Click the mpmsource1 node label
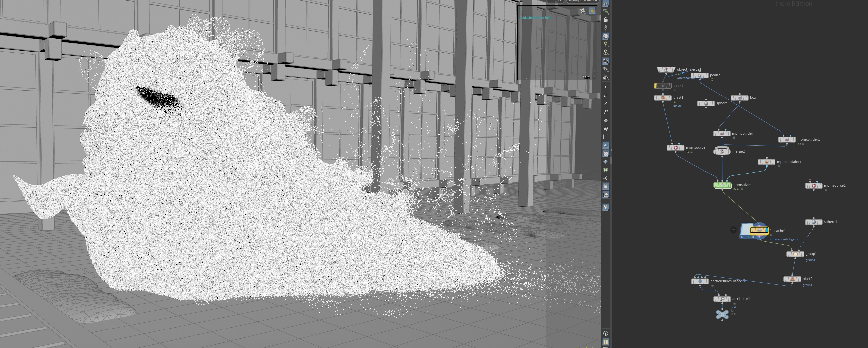868x348 pixels. click(x=835, y=186)
